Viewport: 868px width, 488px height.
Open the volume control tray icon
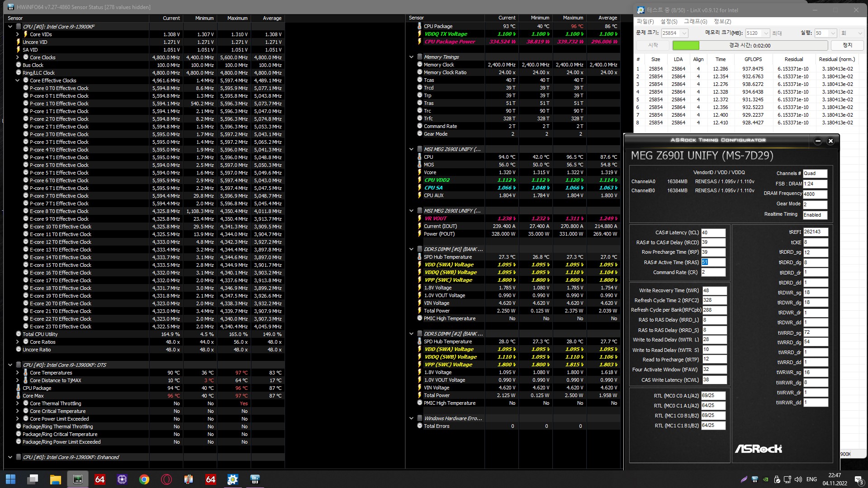[798, 479]
